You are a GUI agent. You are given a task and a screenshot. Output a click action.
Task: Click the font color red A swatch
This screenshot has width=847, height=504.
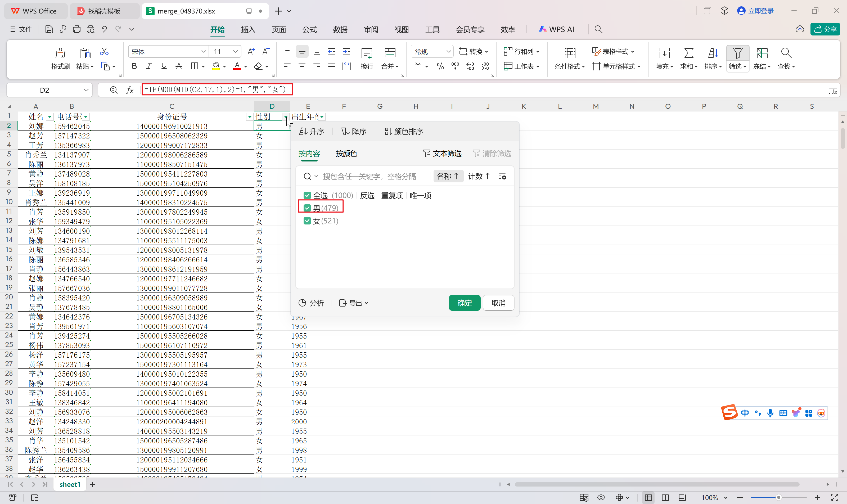pyautogui.click(x=237, y=66)
